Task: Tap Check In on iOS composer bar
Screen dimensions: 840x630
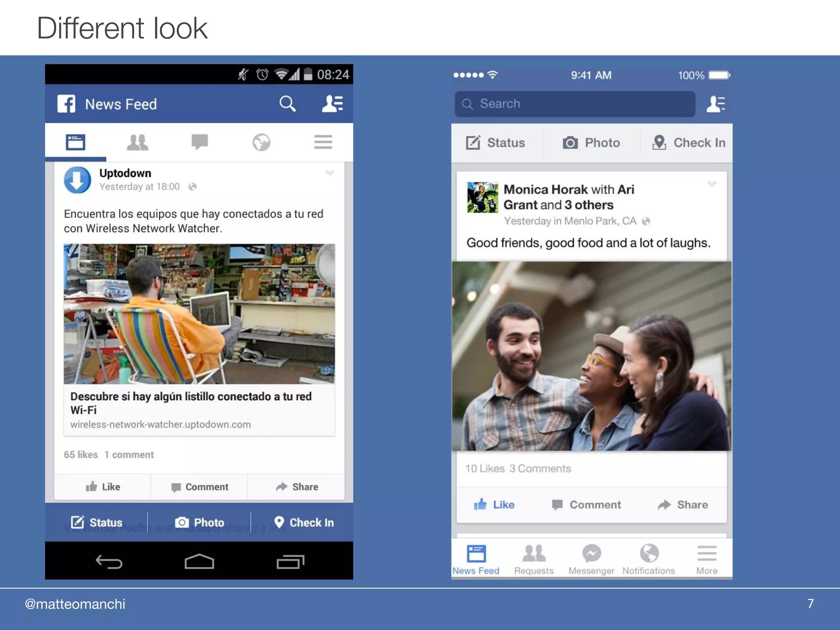Action: click(x=689, y=143)
